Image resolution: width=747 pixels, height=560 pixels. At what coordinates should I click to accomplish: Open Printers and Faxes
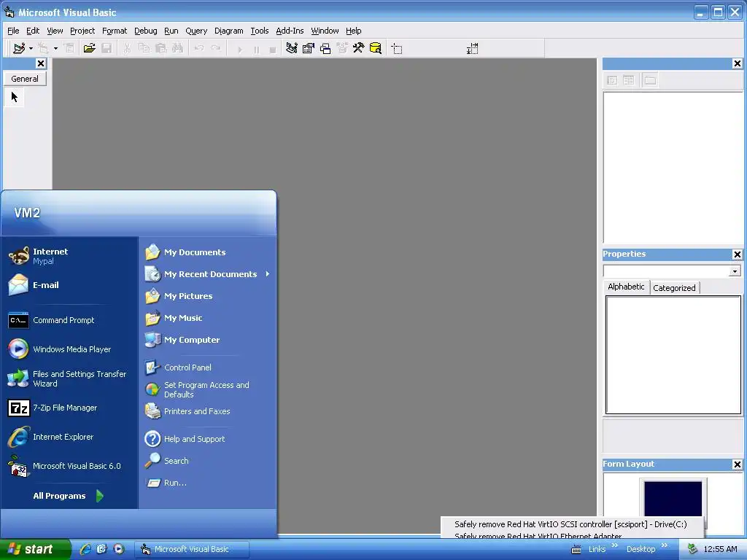(x=207, y=411)
